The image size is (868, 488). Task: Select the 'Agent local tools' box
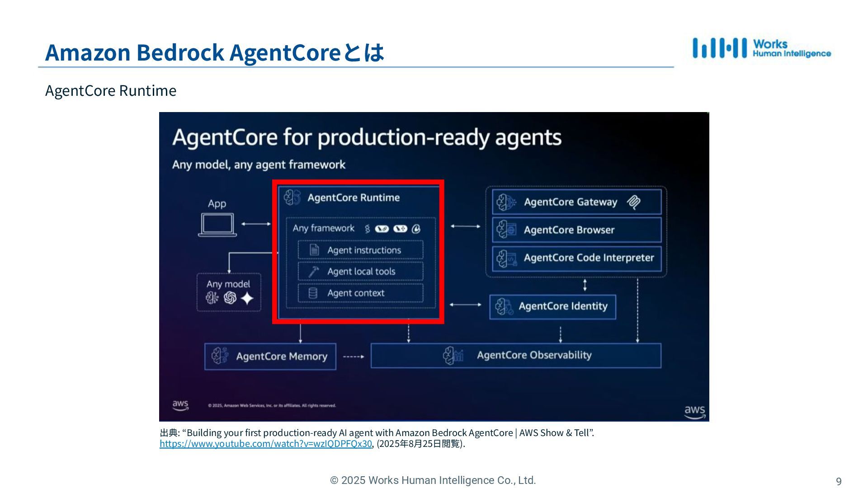coord(360,272)
